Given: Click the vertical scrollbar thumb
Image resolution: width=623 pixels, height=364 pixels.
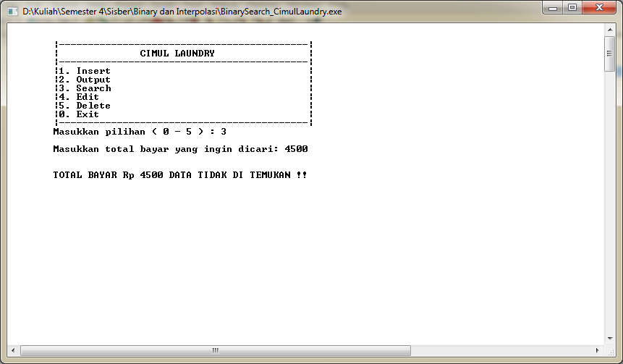Looking at the screenshot, I should point(610,54).
